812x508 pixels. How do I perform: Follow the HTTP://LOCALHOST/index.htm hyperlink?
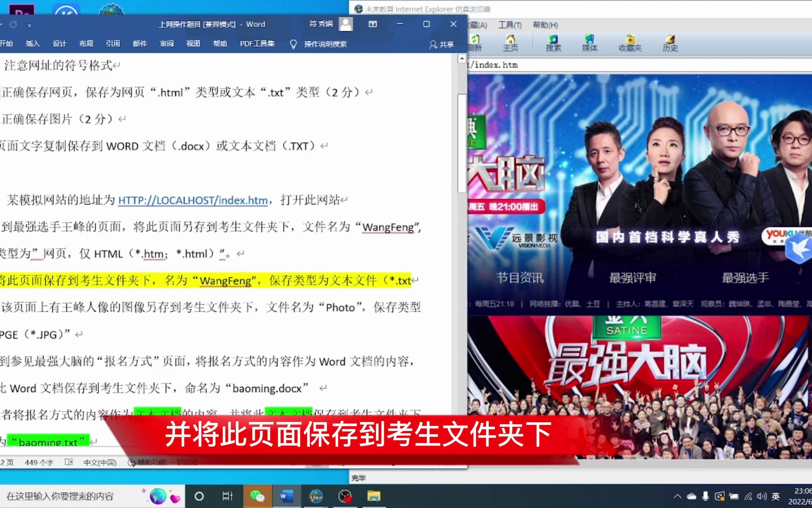pos(193,200)
